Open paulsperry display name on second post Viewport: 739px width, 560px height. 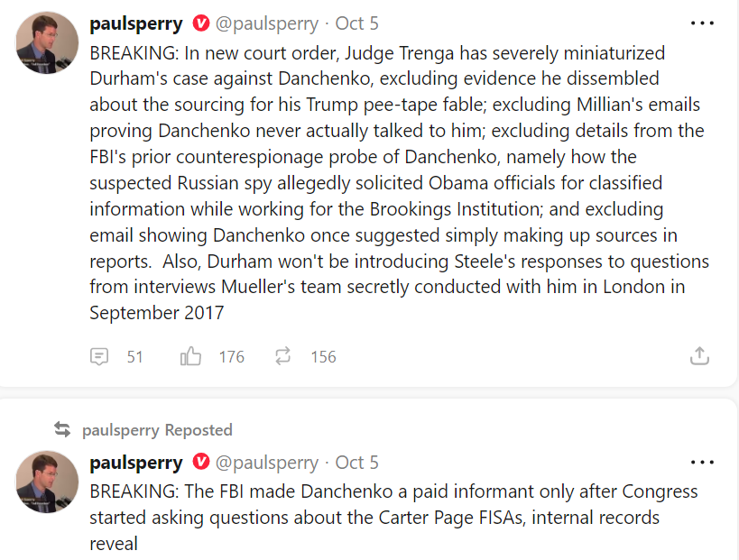click(136, 463)
